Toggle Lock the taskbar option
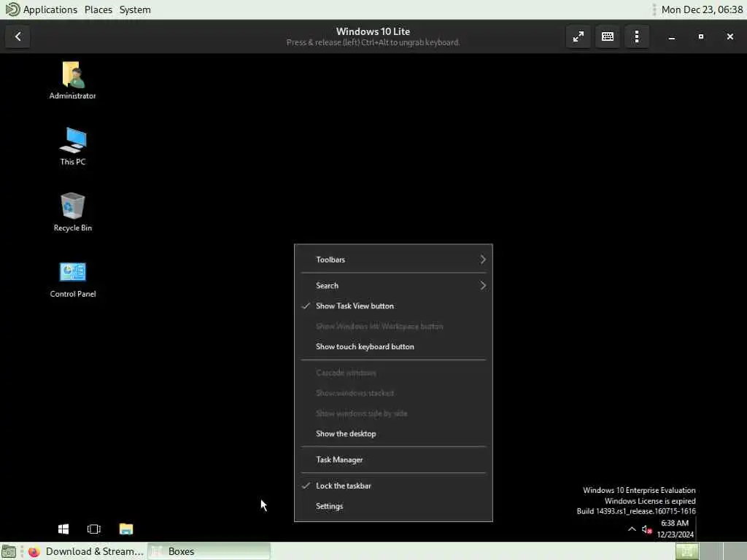The image size is (747, 560). (393, 486)
